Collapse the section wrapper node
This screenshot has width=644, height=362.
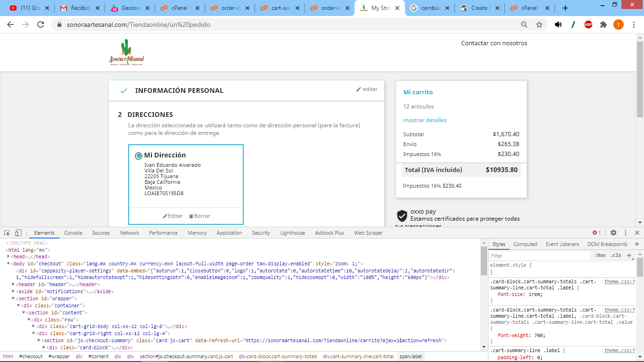14,299
